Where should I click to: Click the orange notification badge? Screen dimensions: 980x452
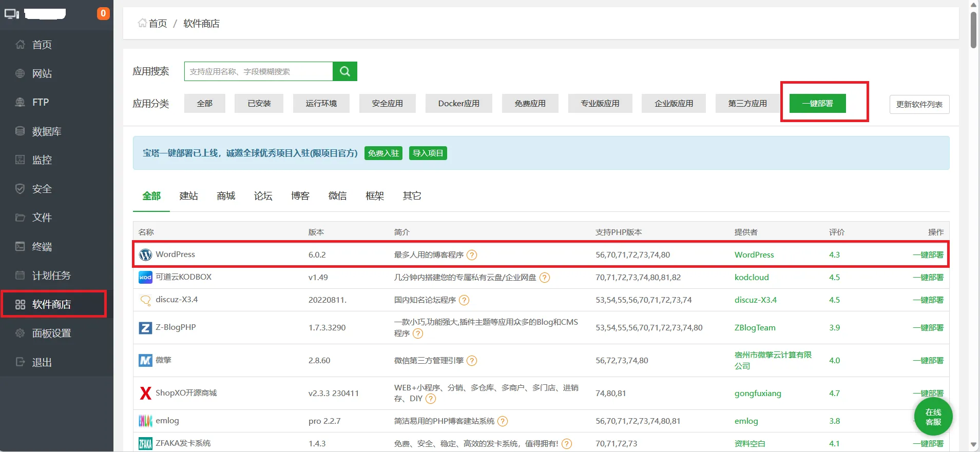tap(103, 13)
